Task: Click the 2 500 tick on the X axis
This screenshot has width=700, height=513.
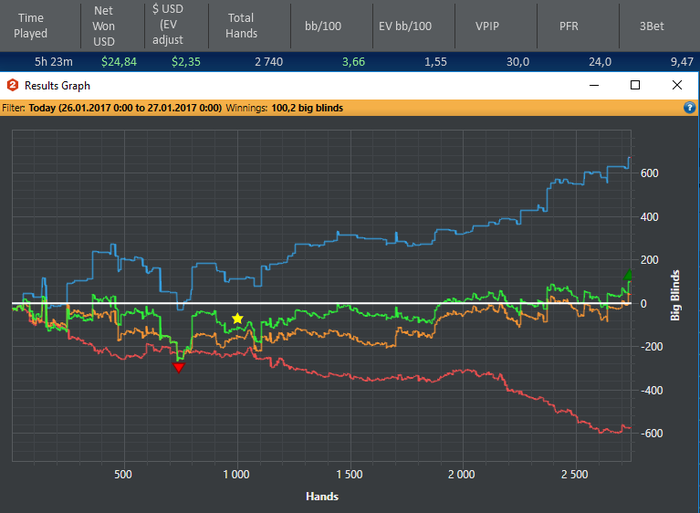Action: 575,474
